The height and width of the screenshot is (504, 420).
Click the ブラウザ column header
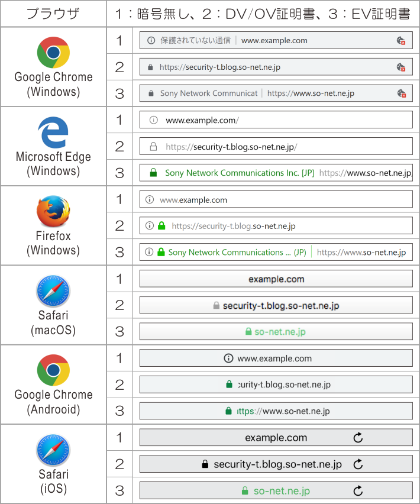[x=53, y=14]
